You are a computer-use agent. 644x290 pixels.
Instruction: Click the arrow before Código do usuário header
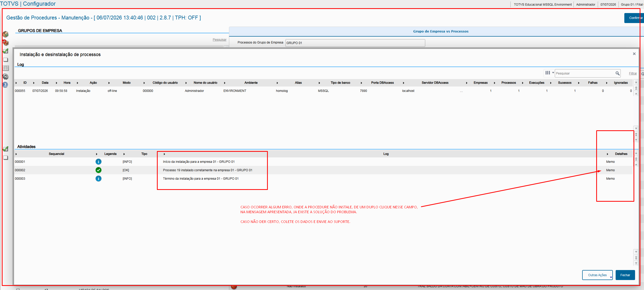[x=144, y=83]
